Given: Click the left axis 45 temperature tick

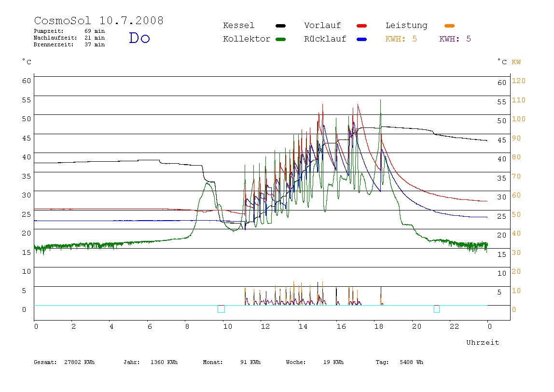Looking at the screenshot, I should [27, 138].
